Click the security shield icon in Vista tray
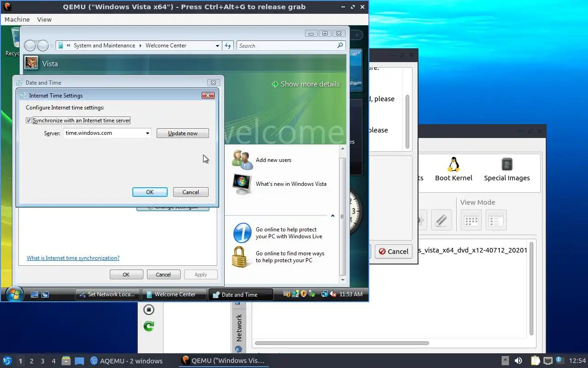588x368 pixels. [x=303, y=294]
